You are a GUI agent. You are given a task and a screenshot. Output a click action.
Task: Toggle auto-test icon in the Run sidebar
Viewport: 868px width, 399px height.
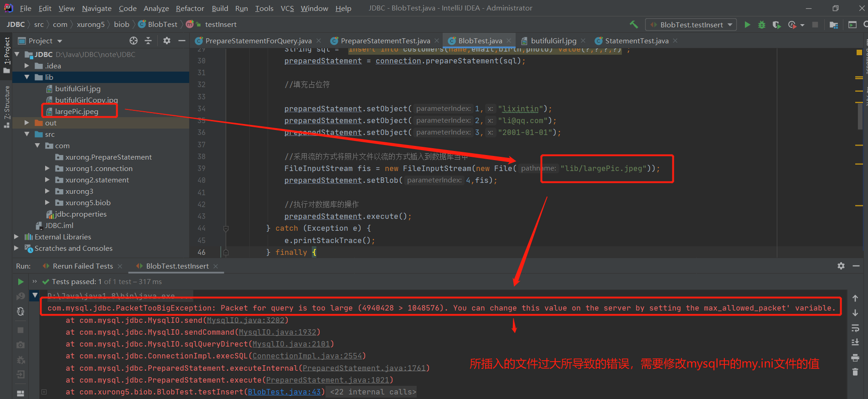coord(21,311)
